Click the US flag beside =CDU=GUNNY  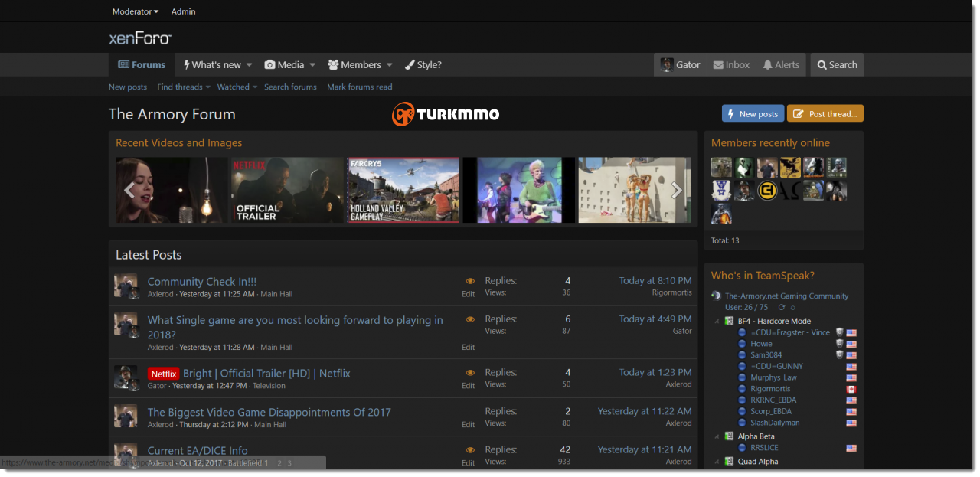point(851,367)
